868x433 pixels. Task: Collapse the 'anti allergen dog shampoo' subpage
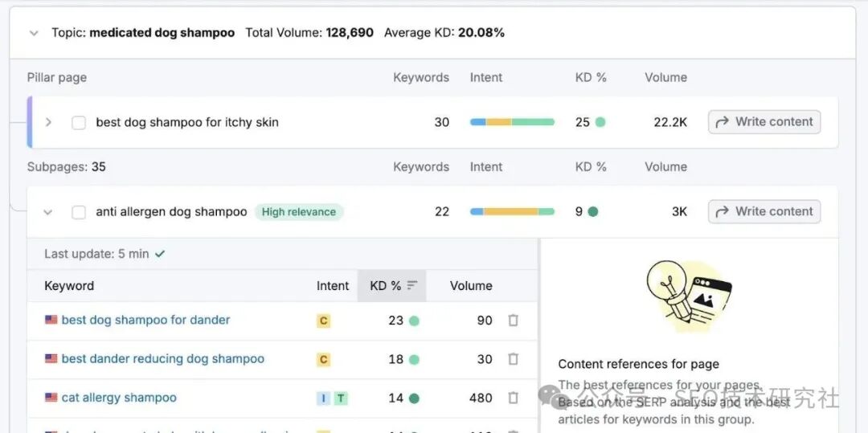(48, 212)
